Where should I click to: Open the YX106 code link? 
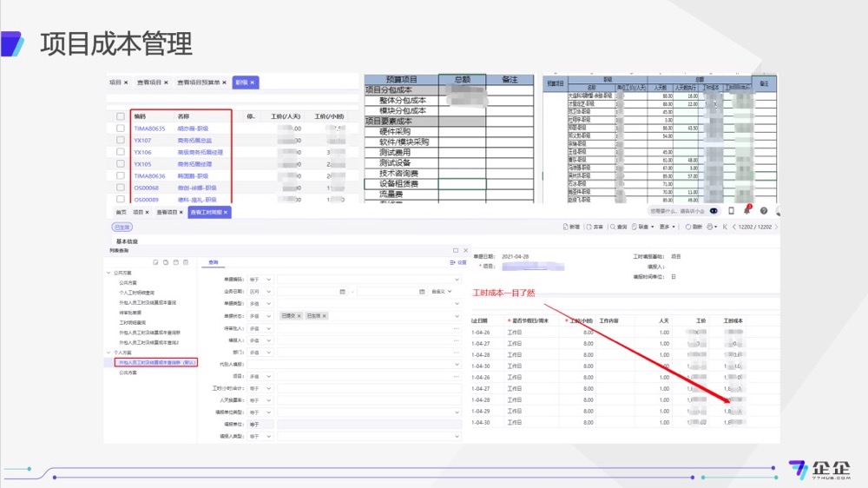tap(142, 152)
